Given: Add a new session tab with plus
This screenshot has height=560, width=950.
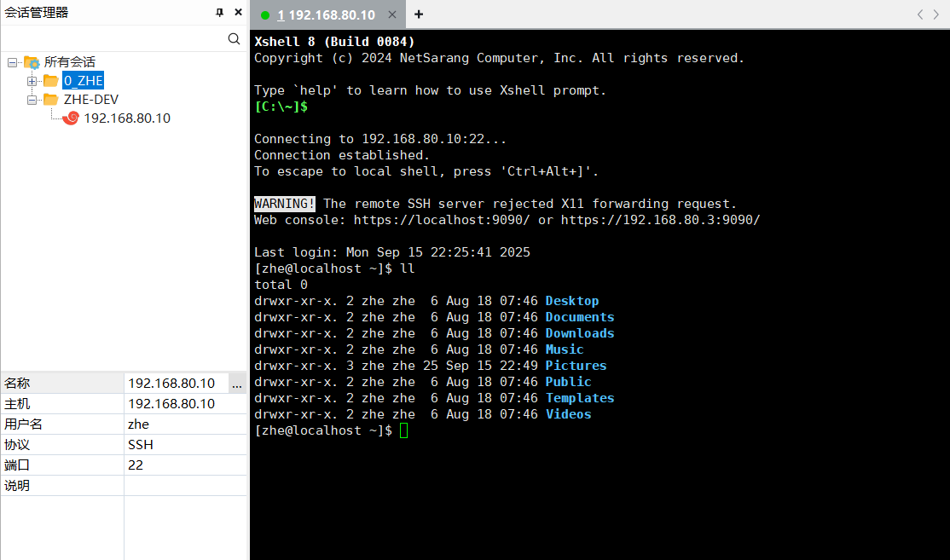Looking at the screenshot, I should 419,14.
